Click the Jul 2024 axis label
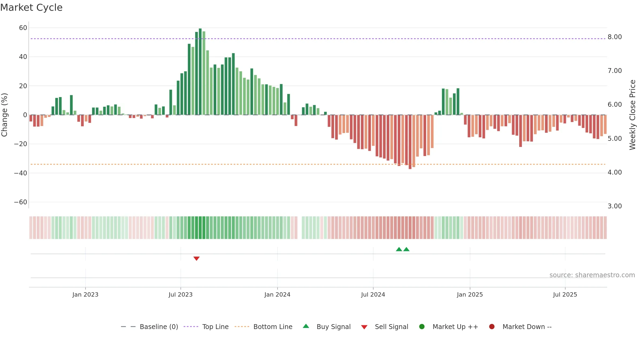 click(x=373, y=294)
